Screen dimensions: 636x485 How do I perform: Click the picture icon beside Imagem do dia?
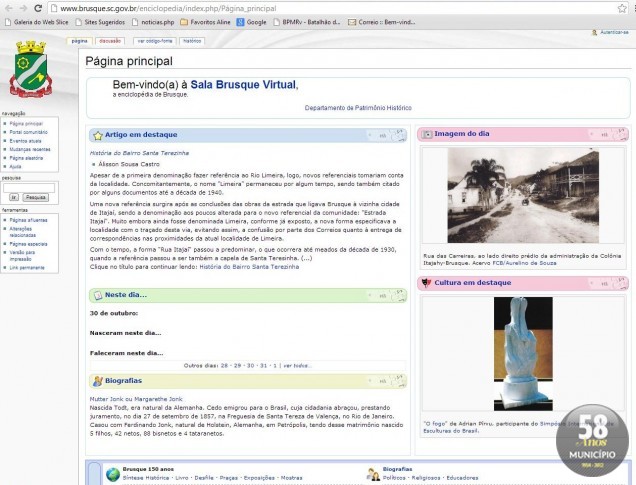(427, 134)
